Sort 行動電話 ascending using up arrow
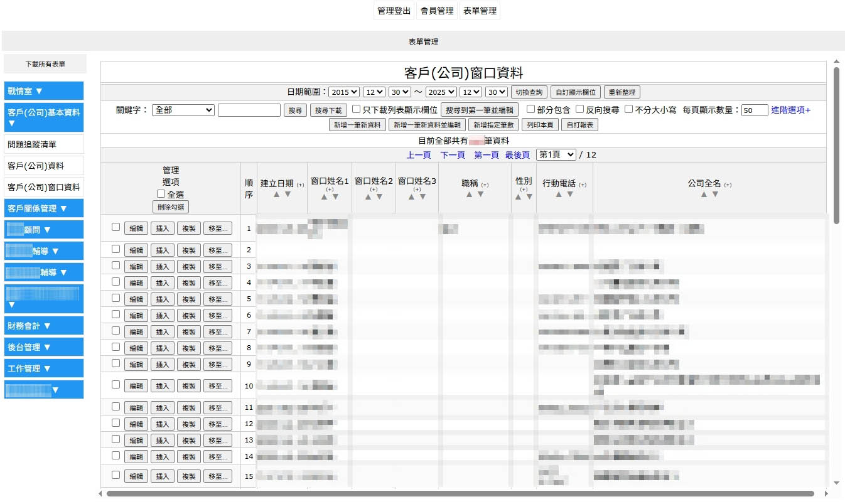The width and height of the screenshot is (845, 504). pos(559,195)
